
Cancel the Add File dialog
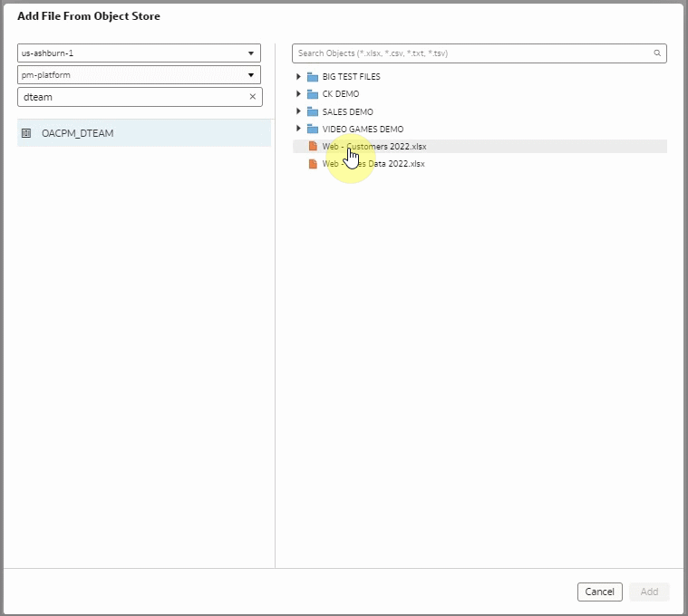tap(600, 592)
